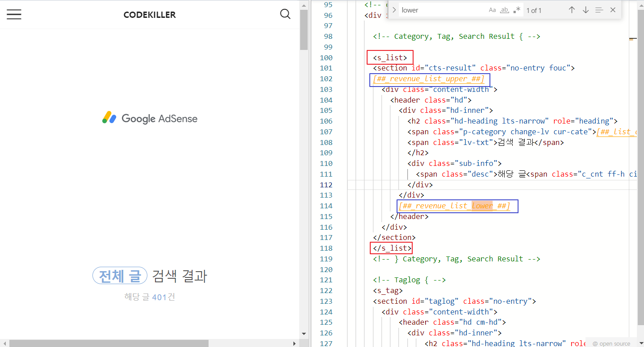
Task: Click h2 hd-heading line 106
Action: point(512,121)
